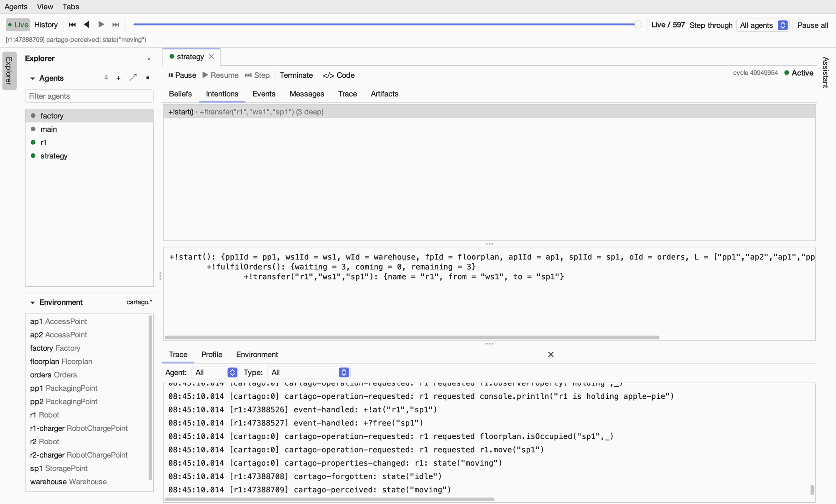Click Pause all

click(x=813, y=25)
